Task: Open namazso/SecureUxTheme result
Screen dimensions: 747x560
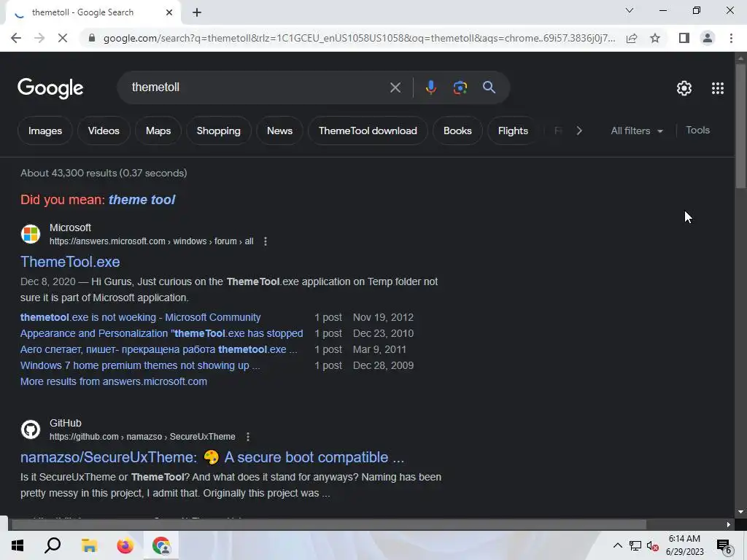Action: coord(212,457)
